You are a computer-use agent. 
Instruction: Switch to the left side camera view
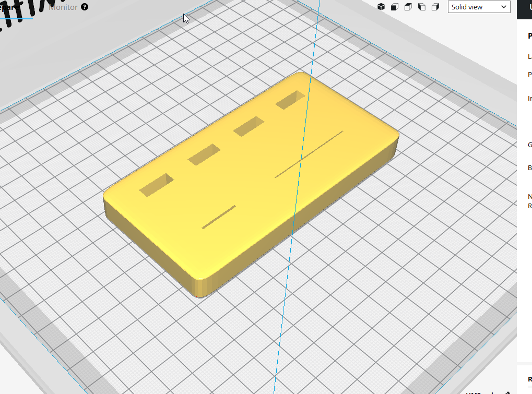point(422,7)
